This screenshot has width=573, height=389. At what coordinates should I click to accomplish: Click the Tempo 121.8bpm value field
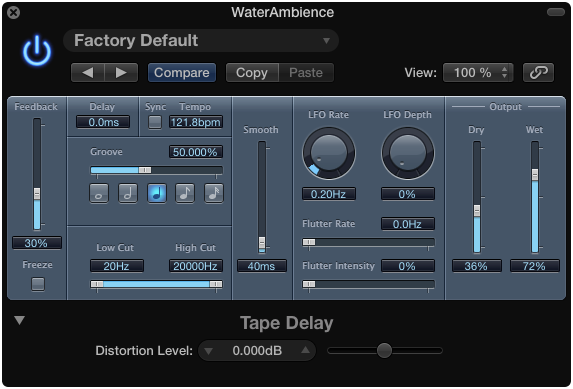coord(196,122)
